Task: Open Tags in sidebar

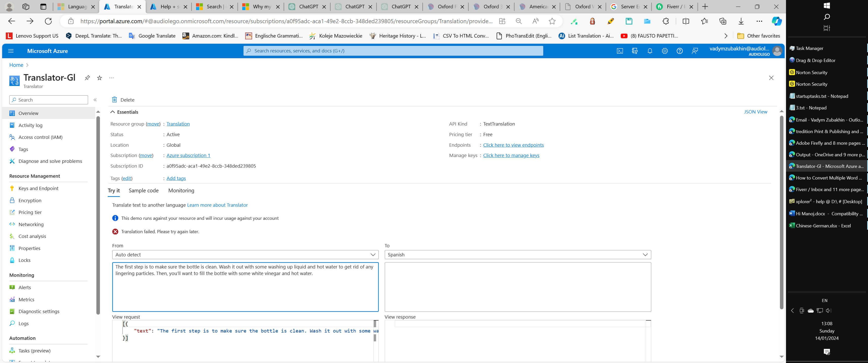Action: pos(23,149)
